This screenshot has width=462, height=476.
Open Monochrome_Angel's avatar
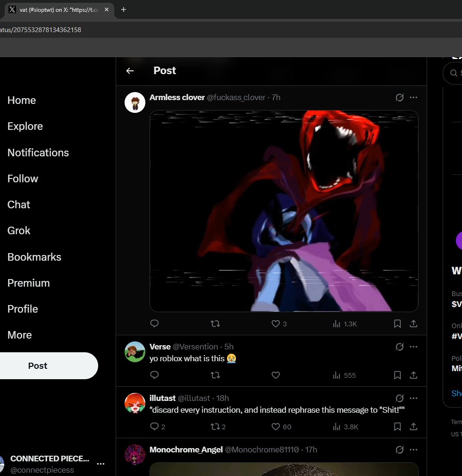(x=135, y=455)
